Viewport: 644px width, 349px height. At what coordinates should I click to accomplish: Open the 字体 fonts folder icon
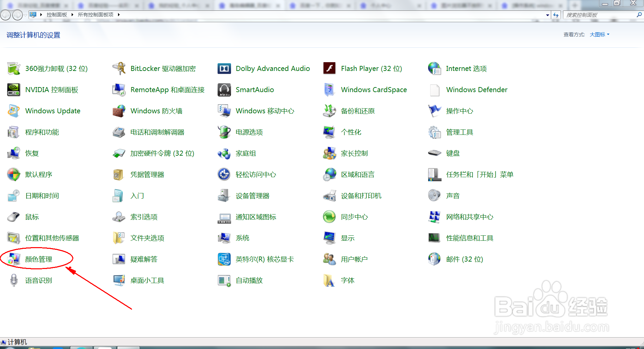point(330,280)
